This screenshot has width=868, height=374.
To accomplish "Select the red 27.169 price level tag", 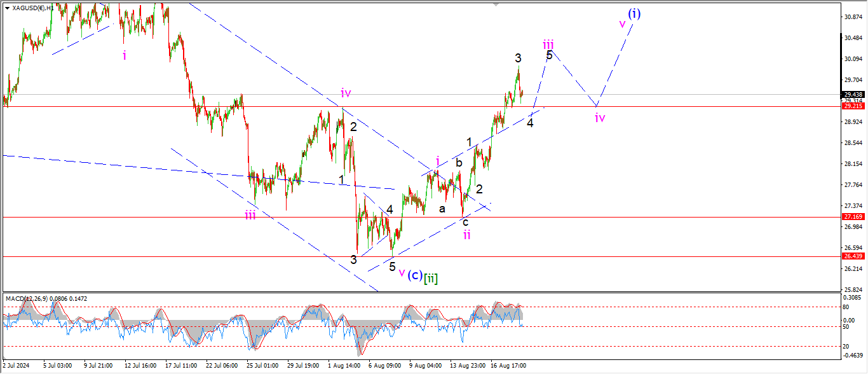I will 852,217.
